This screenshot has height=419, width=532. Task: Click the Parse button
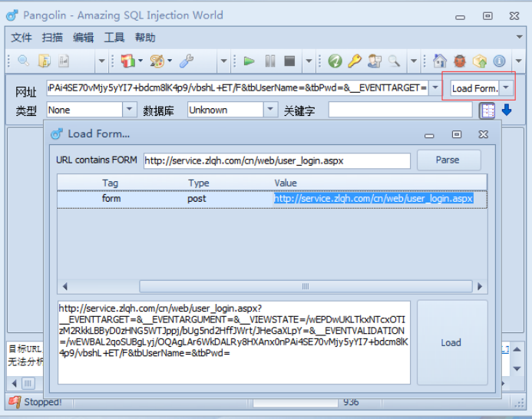tap(448, 160)
